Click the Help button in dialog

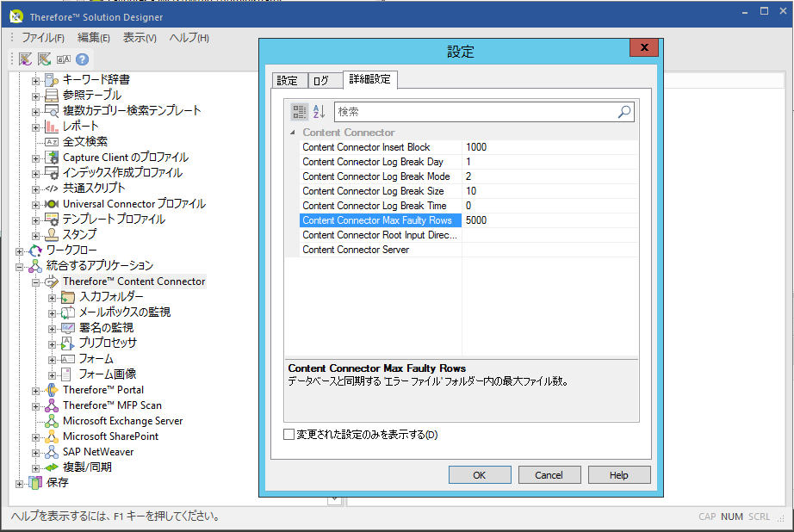[x=619, y=475]
